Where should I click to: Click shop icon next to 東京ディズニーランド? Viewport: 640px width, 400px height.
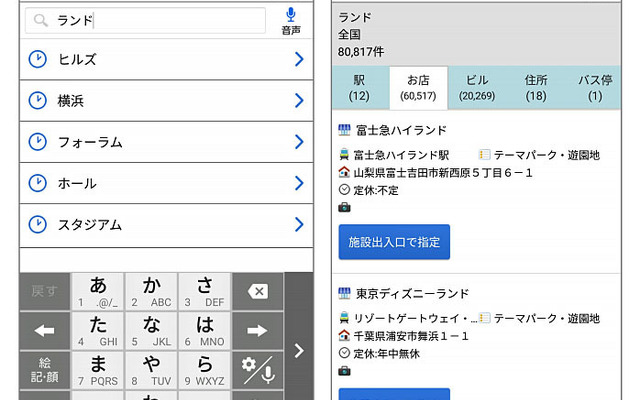click(x=344, y=293)
